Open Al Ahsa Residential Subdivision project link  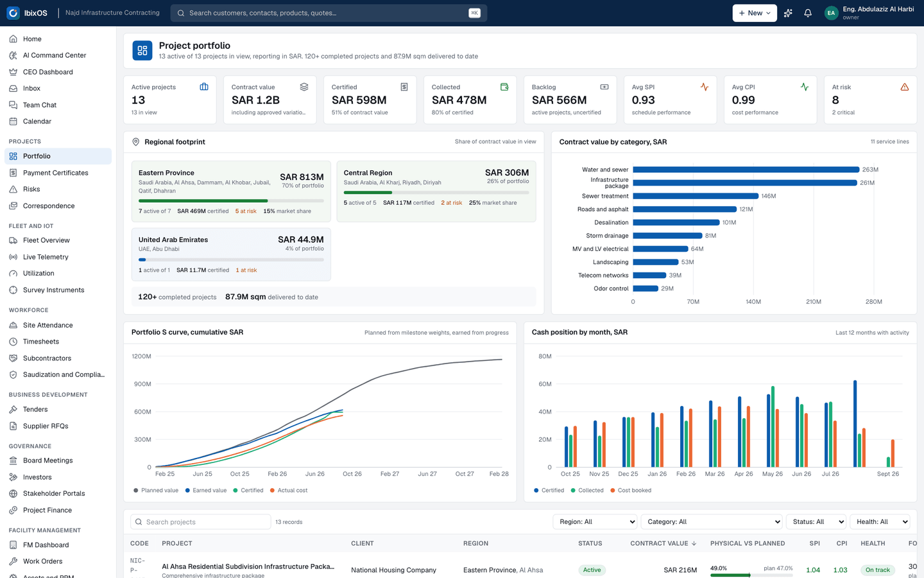(x=248, y=566)
